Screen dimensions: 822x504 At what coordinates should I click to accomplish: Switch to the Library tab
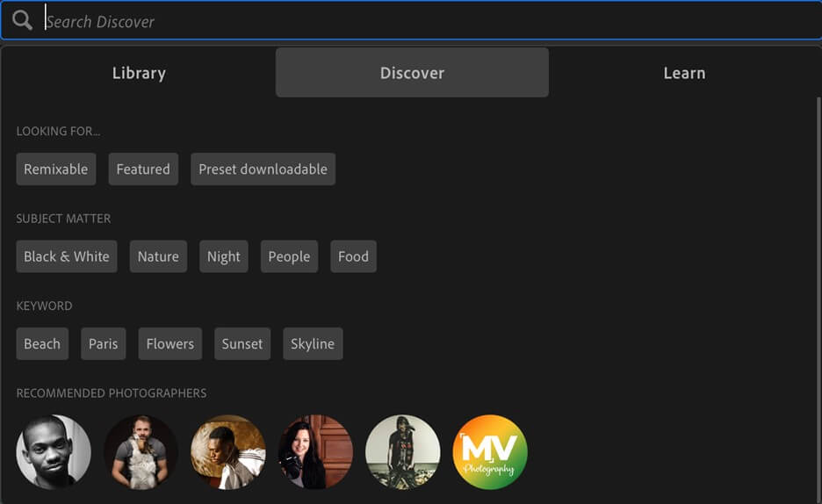(x=139, y=73)
